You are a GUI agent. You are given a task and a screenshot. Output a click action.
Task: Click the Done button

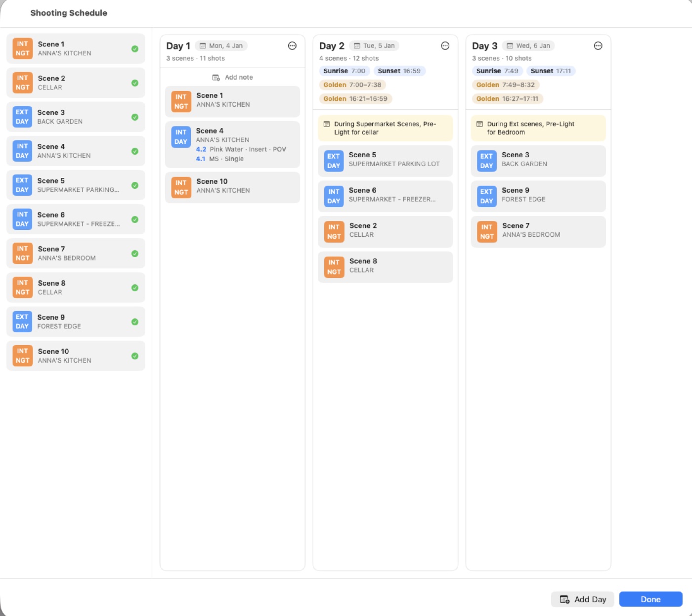pyautogui.click(x=650, y=599)
